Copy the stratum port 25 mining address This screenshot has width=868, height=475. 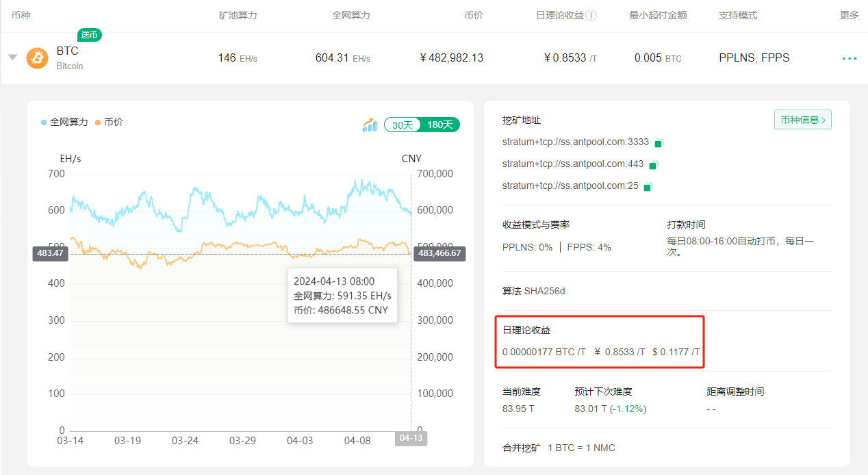647,185
